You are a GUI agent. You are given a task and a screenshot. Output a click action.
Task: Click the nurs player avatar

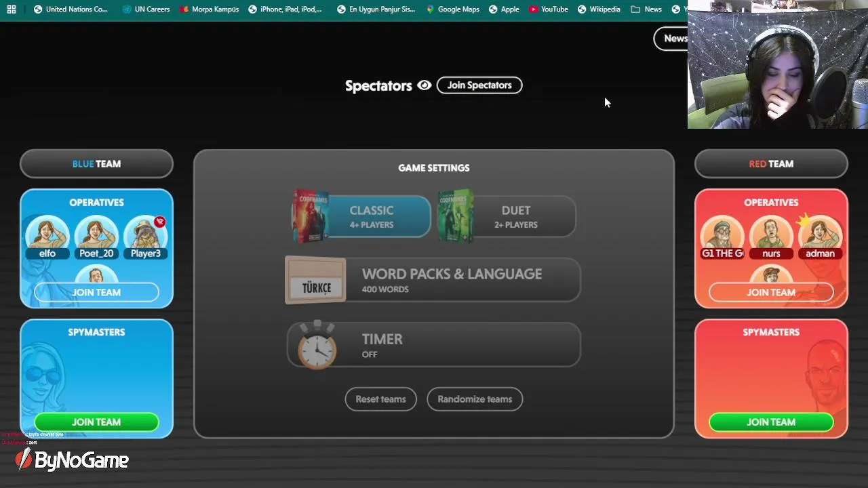771,237
